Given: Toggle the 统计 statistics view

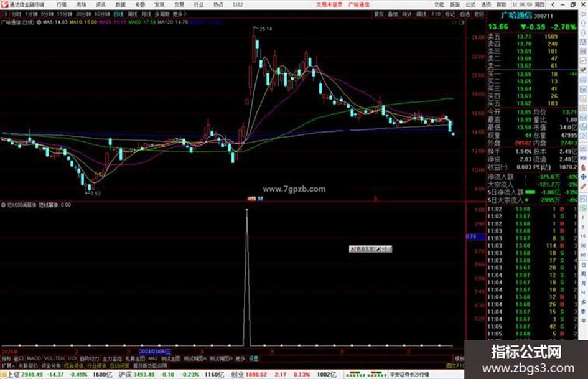Looking at the screenshot, I should click(407, 14).
